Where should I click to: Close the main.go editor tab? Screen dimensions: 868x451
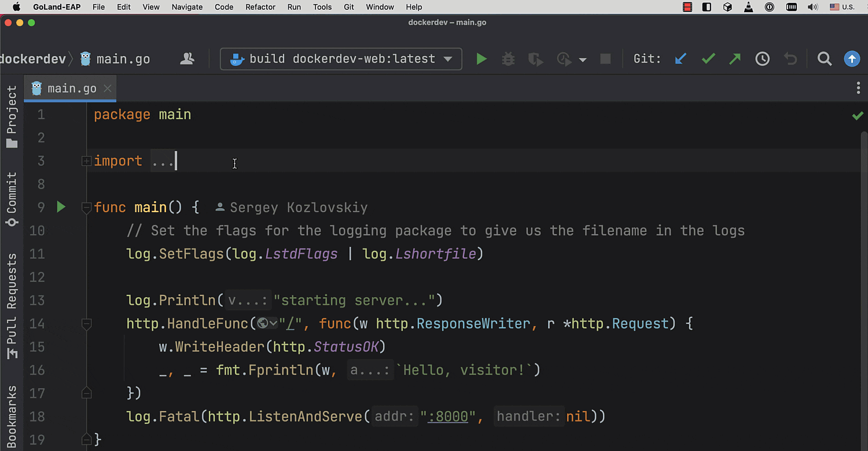[107, 88]
